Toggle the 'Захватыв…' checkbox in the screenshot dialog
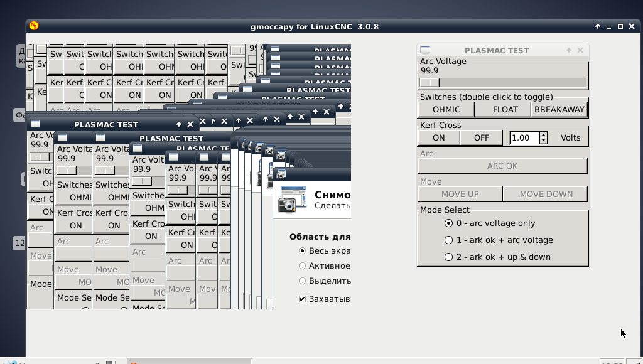This screenshot has width=643, height=364. pyautogui.click(x=302, y=299)
